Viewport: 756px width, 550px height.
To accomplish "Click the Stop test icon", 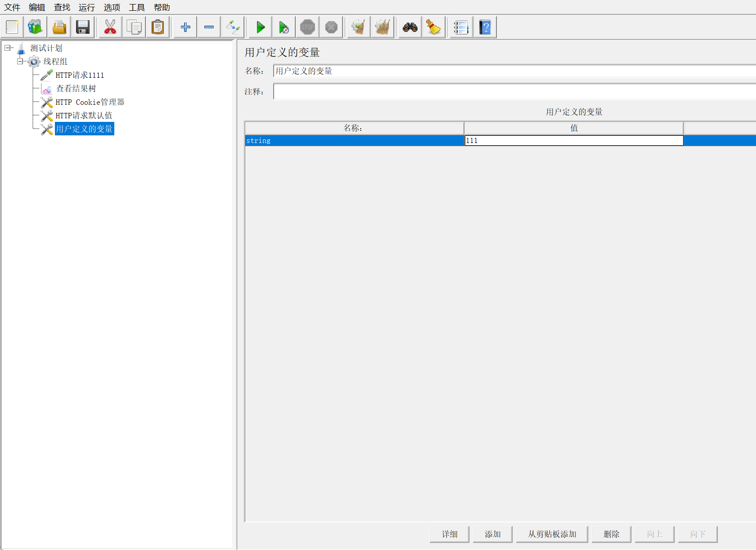I will 308,27.
